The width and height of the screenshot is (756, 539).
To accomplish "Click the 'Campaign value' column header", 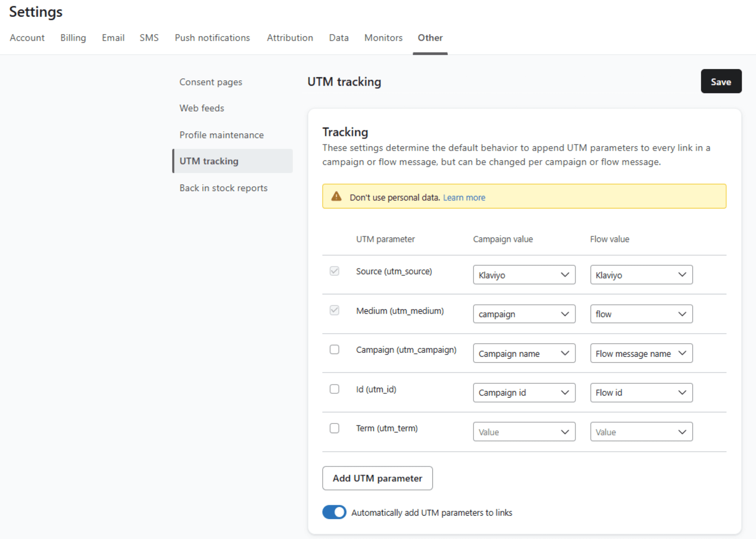I will tap(503, 239).
